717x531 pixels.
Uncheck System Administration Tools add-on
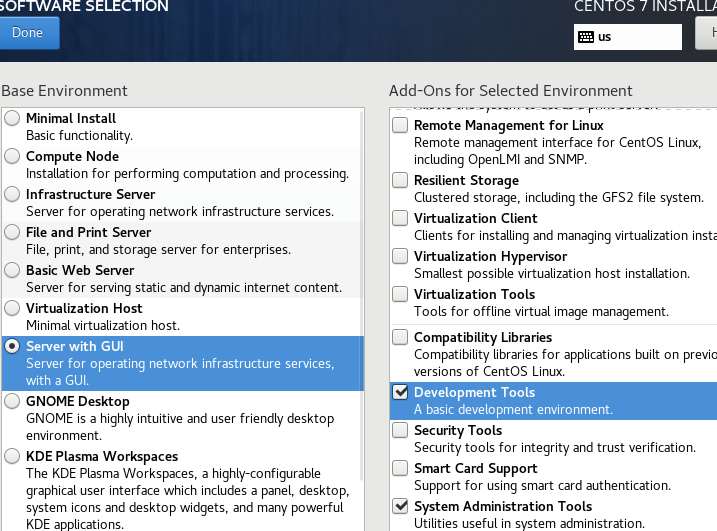pos(400,507)
